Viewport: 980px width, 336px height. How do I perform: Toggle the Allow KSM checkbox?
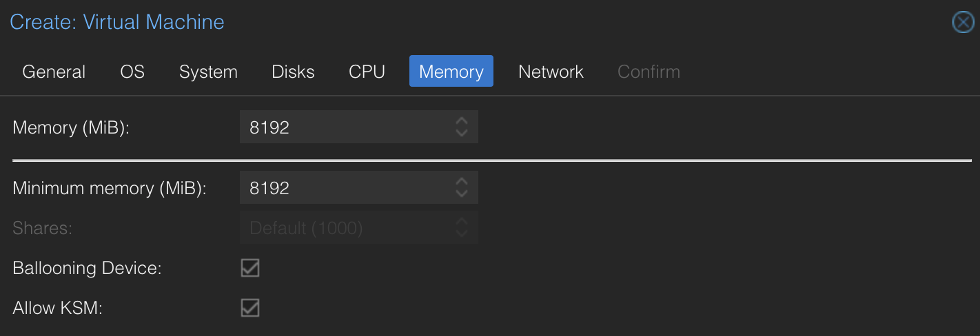250,308
